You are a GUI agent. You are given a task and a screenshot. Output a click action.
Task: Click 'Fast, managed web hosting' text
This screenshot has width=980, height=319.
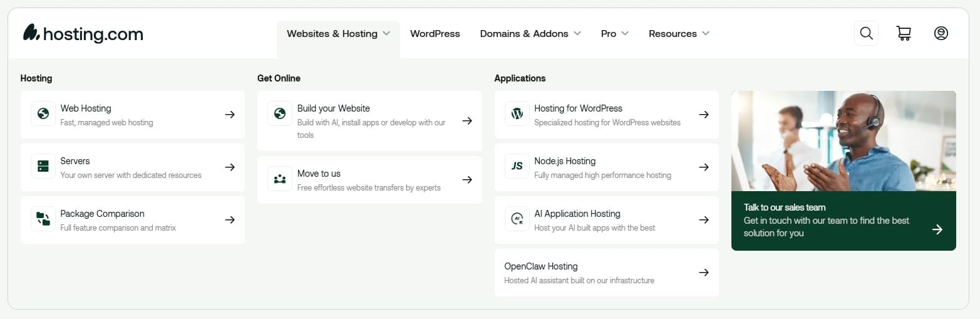pyautogui.click(x=106, y=123)
